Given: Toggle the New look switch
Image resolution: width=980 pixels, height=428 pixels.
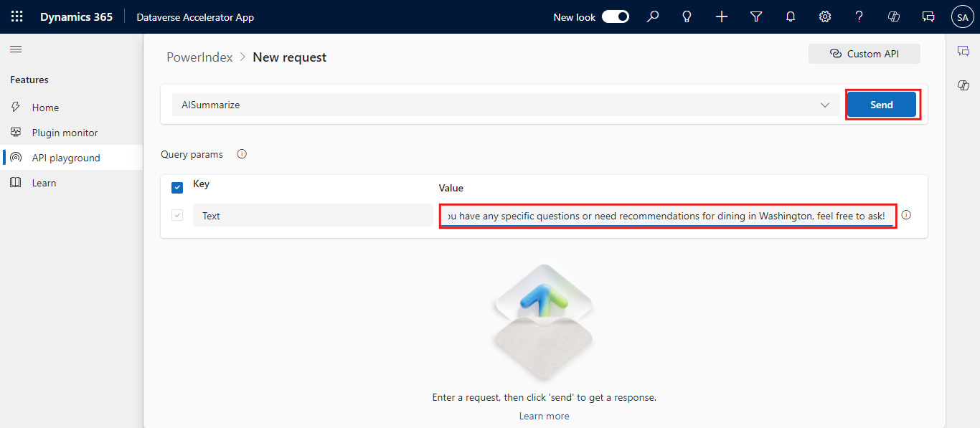Looking at the screenshot, I should click(615, 16).
